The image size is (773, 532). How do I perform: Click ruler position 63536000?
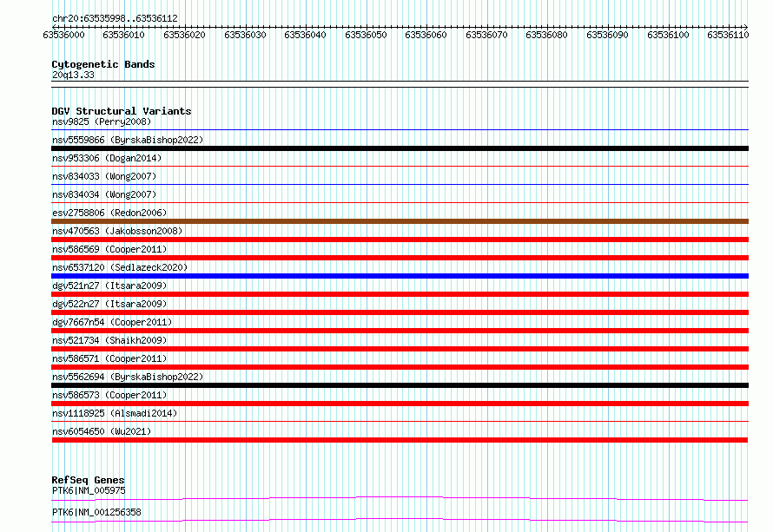pos(63,35)
